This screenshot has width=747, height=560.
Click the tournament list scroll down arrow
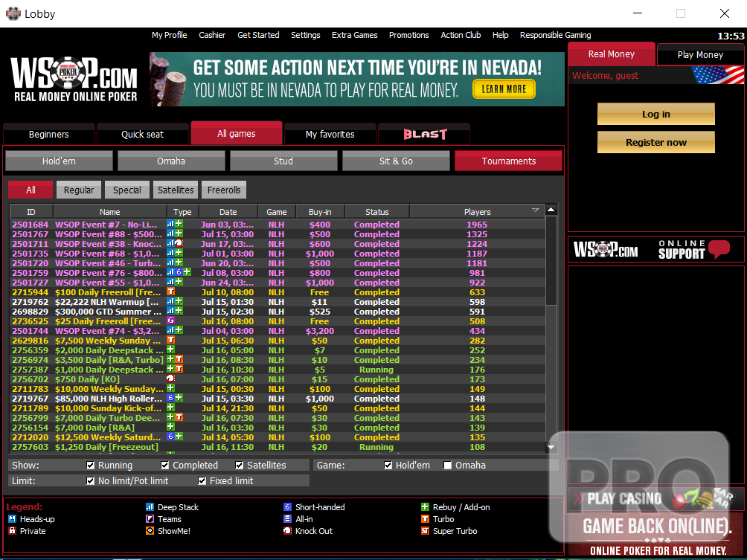click(x=551, y=447)
